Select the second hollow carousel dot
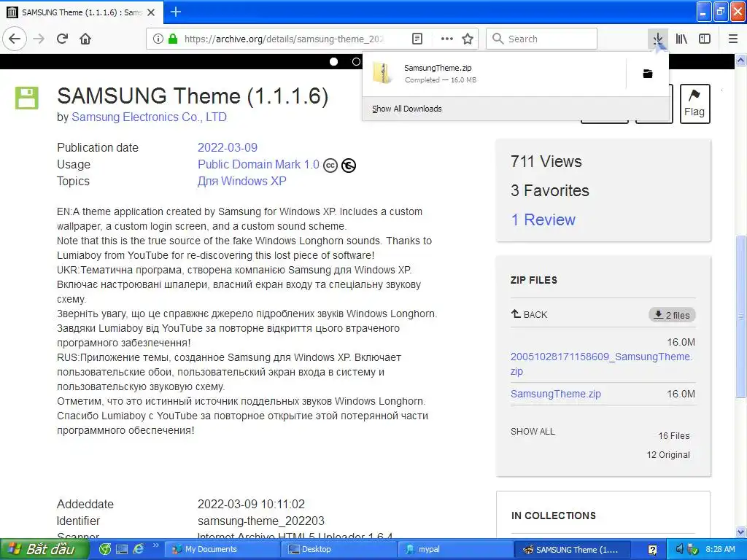747x560 pixels. coord(356,61)
